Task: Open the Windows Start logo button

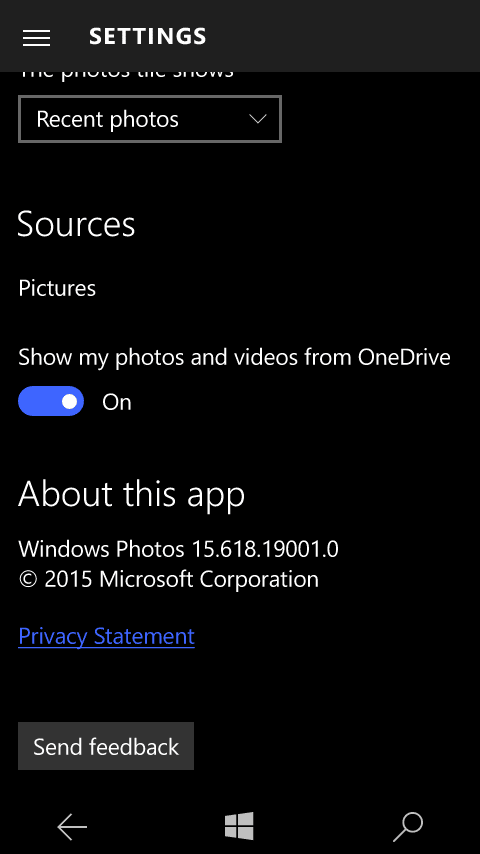Action: [x=240, y=826]
